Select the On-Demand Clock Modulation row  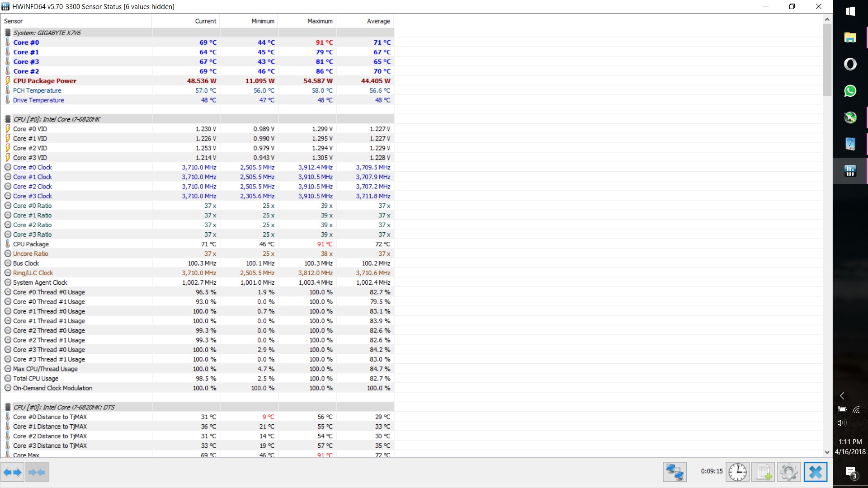tap(197, 388)
